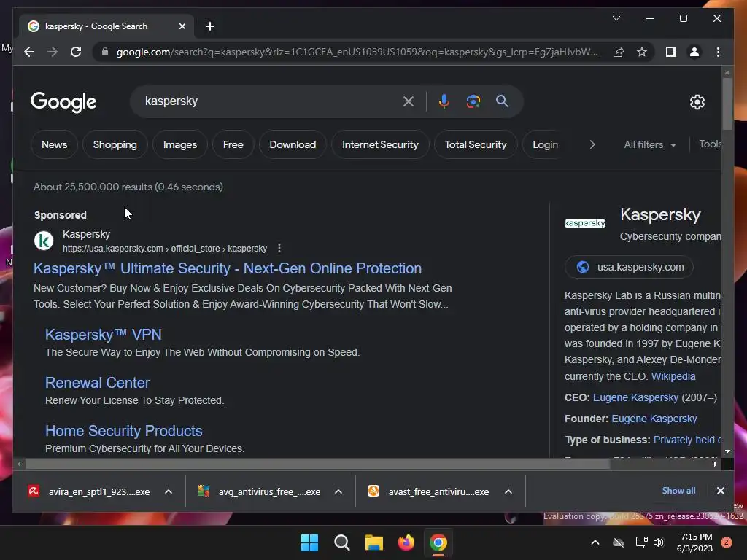Open the Kaspersky Ultimate Security ad link
Viewport: 747px width, 560px height.
pyautogui.click(x=228, y=268)
